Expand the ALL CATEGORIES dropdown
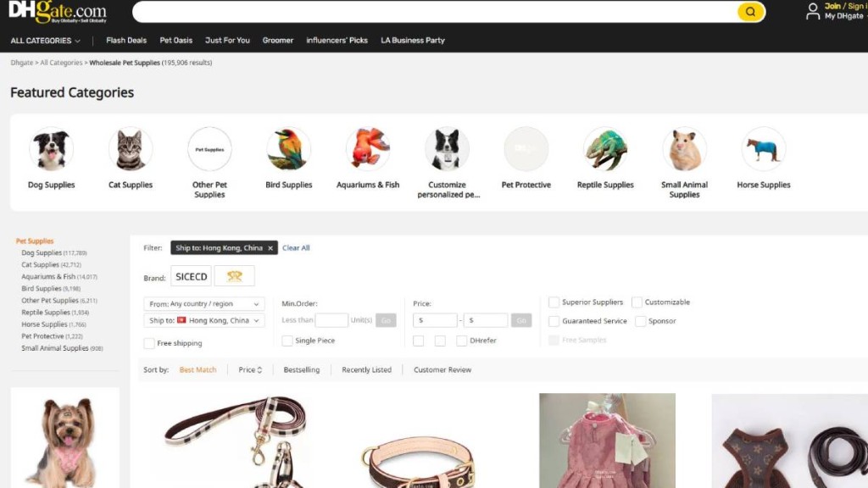 [x=46, y=41]
